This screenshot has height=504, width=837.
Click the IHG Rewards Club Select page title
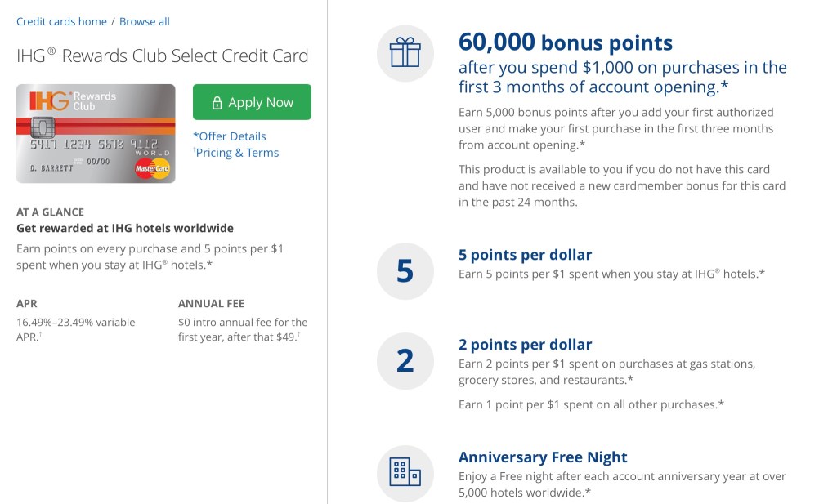163,56
